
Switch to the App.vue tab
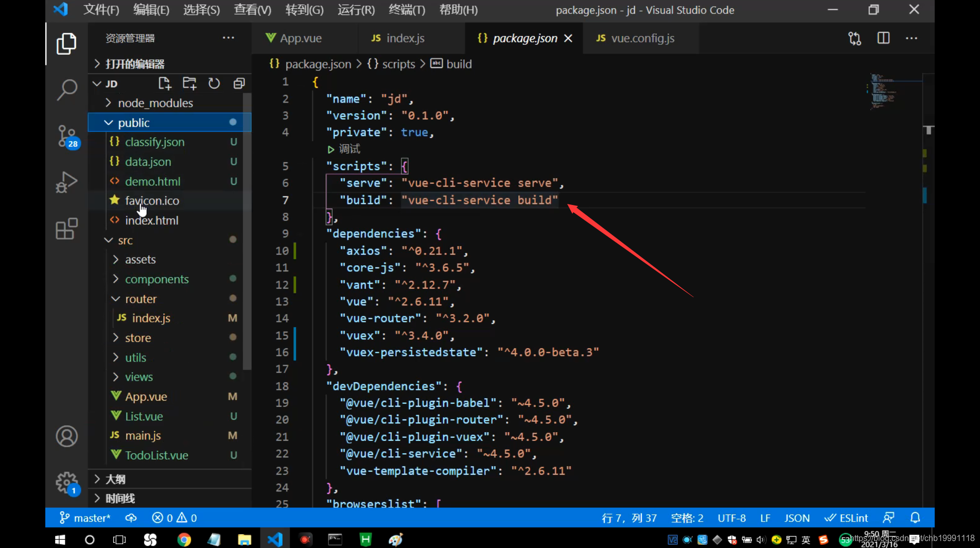tap(304, 38)
